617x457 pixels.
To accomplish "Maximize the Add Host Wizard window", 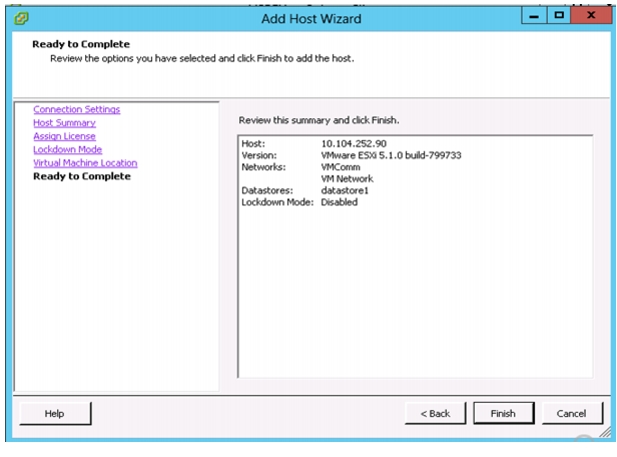I will coord(559,16).
